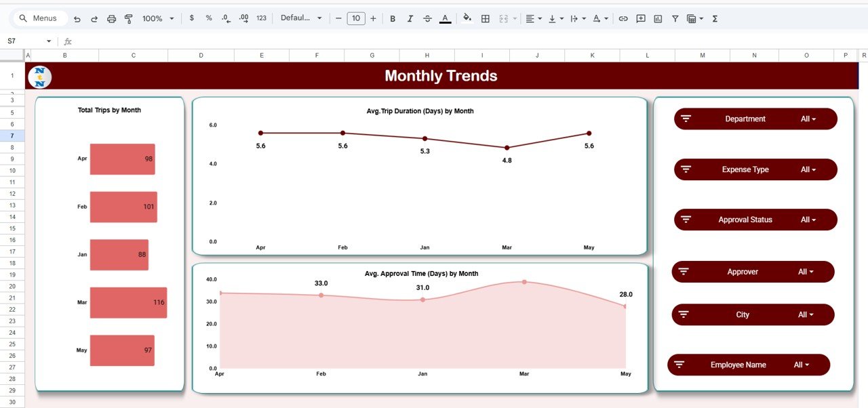Open the font dropdown showing Default
Image resolution: width=868 pixels, height=408 pixels.
pyautogui.click(x=300, y=18)
